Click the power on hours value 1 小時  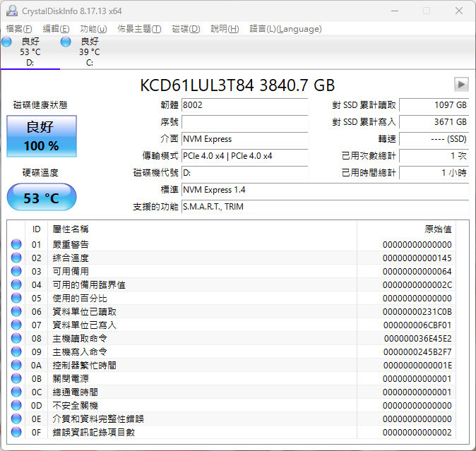coord(434,173)
